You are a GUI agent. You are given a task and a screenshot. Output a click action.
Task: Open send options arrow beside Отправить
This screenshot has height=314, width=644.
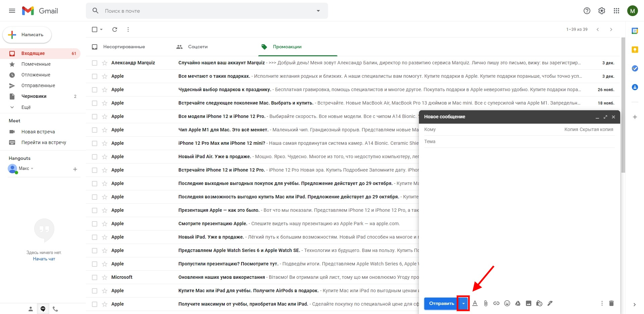click(463, 304)
